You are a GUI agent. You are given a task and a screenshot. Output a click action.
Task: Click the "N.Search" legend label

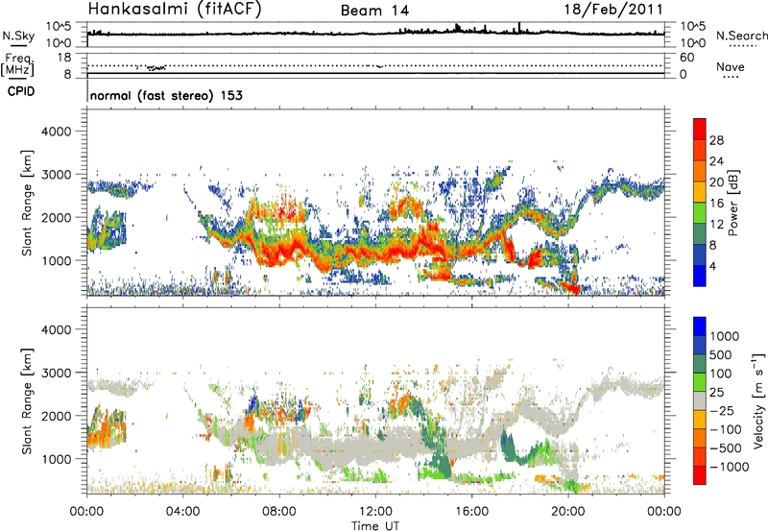pyautogui.click(x=742, y=36)
